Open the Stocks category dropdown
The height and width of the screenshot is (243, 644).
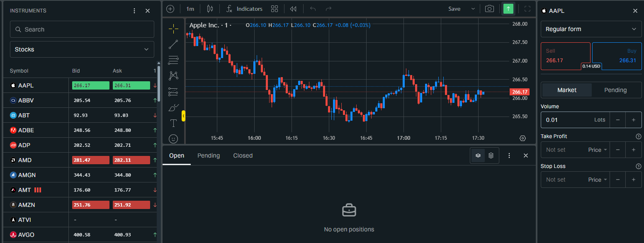(x=82, y=49)
